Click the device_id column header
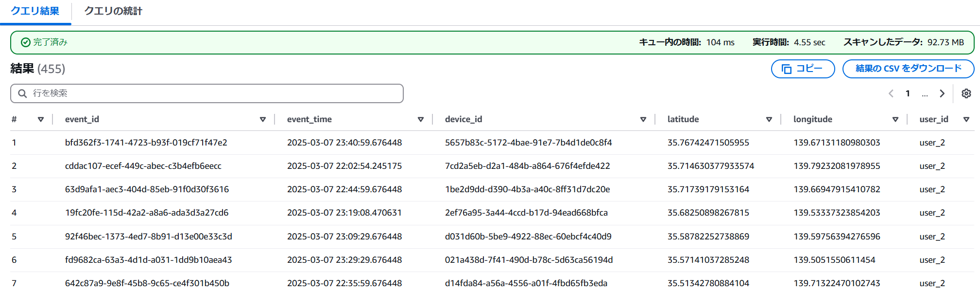This screenshot has width=980, height=292. (464, 119)
